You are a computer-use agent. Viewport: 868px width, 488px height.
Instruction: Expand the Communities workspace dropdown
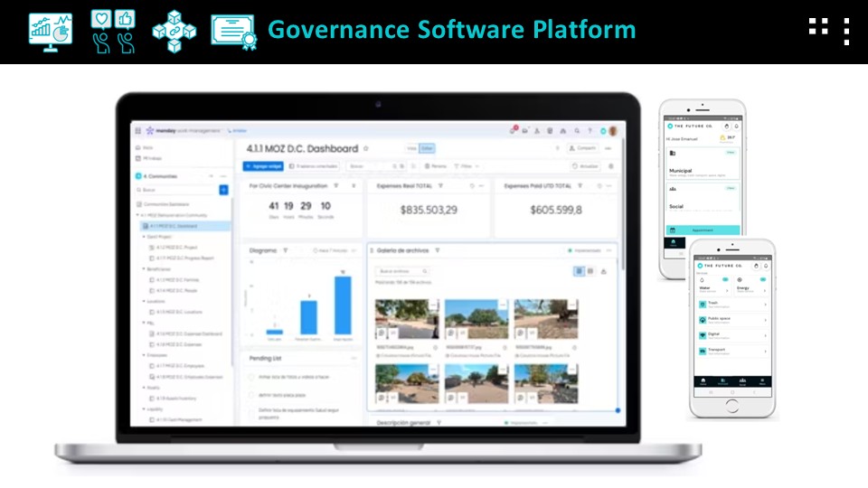pyautogui.click(x=211, y=176)
